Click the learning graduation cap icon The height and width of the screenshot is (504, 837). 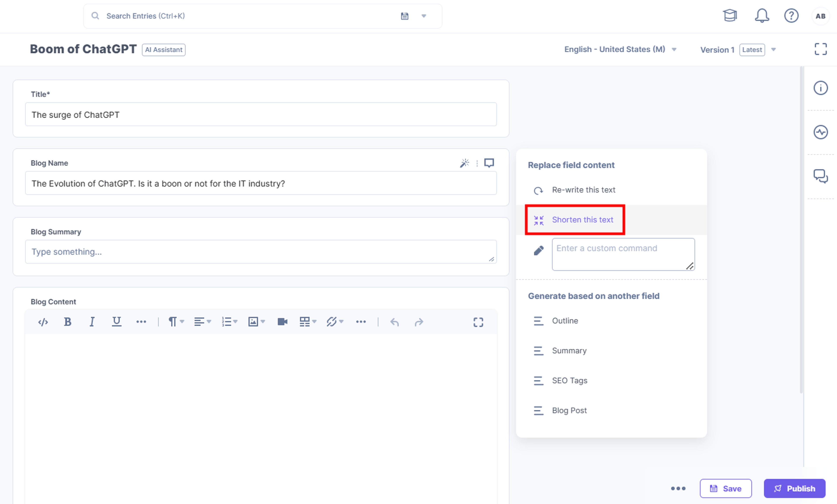click(730, 16)
